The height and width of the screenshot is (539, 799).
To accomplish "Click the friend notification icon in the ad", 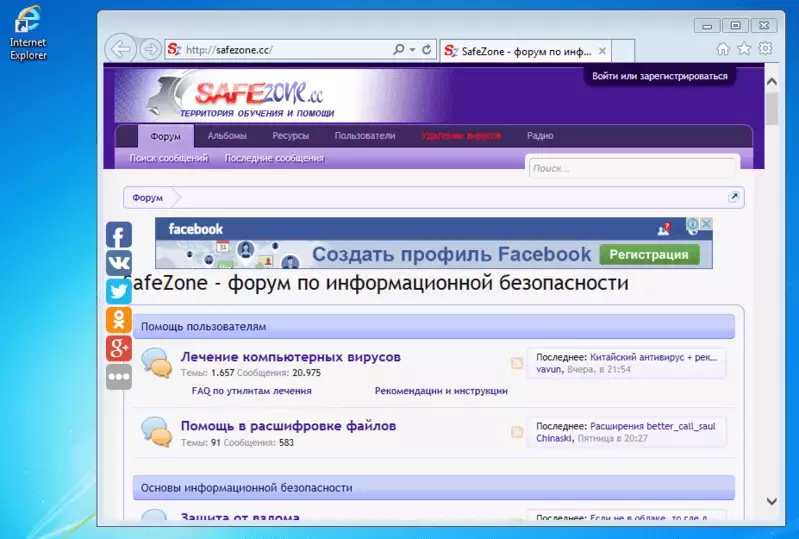I will (x=664, y=229).
